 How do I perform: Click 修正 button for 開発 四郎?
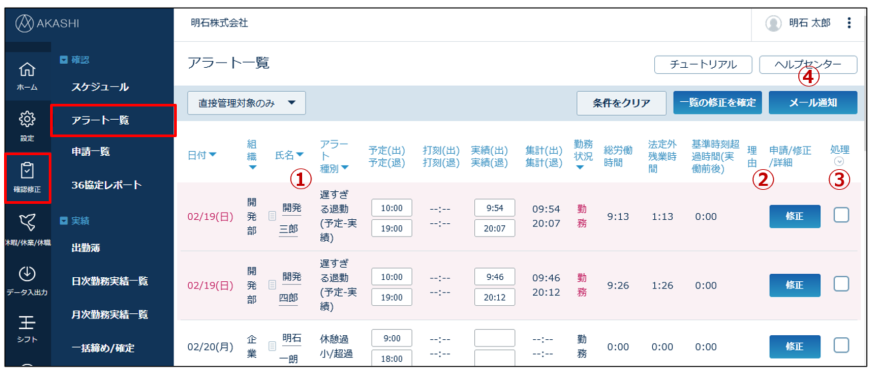click(795, 285)
